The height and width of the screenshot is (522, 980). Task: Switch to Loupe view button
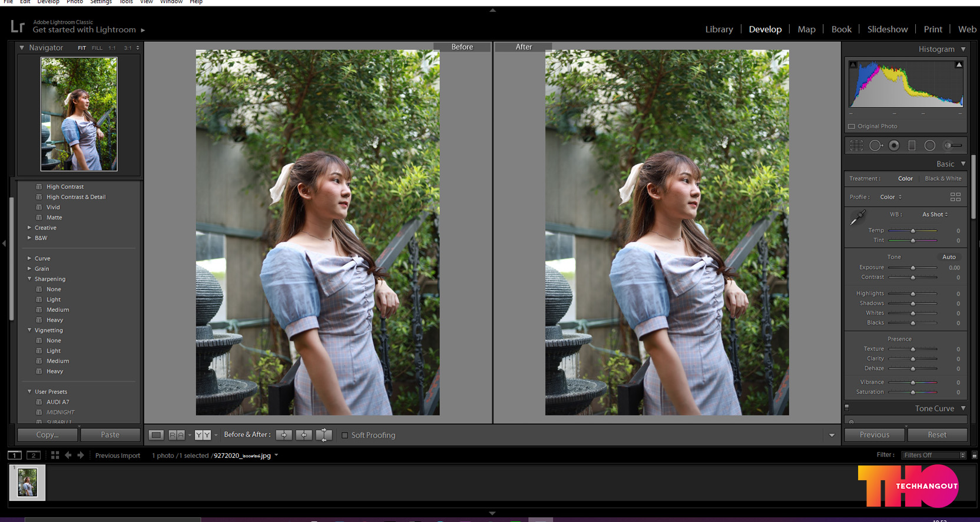(x=156, y=435)
